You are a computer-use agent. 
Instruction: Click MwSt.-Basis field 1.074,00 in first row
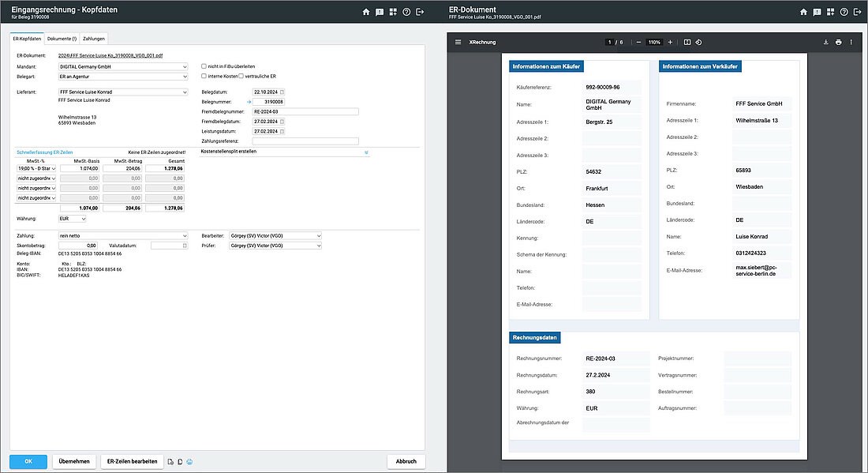click(x=80, y=168)
